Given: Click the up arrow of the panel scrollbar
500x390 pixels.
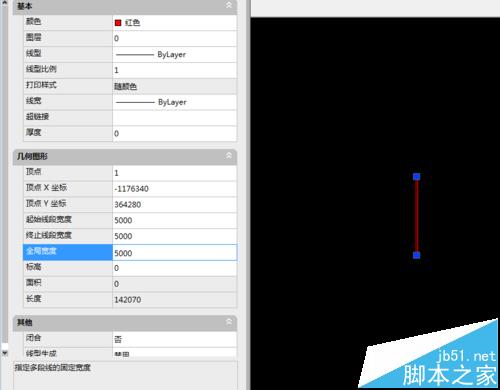Looking at the screenshot, I should coord(4,3).
